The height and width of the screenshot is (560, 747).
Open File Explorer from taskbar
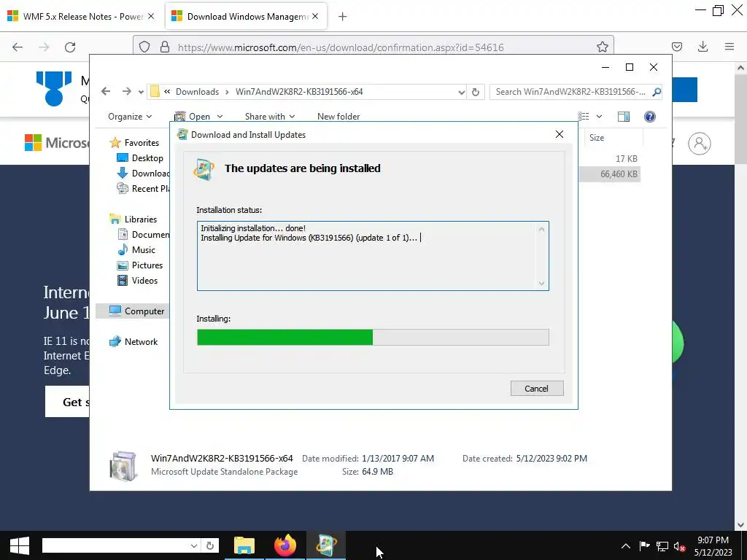(x=244, y=545)
